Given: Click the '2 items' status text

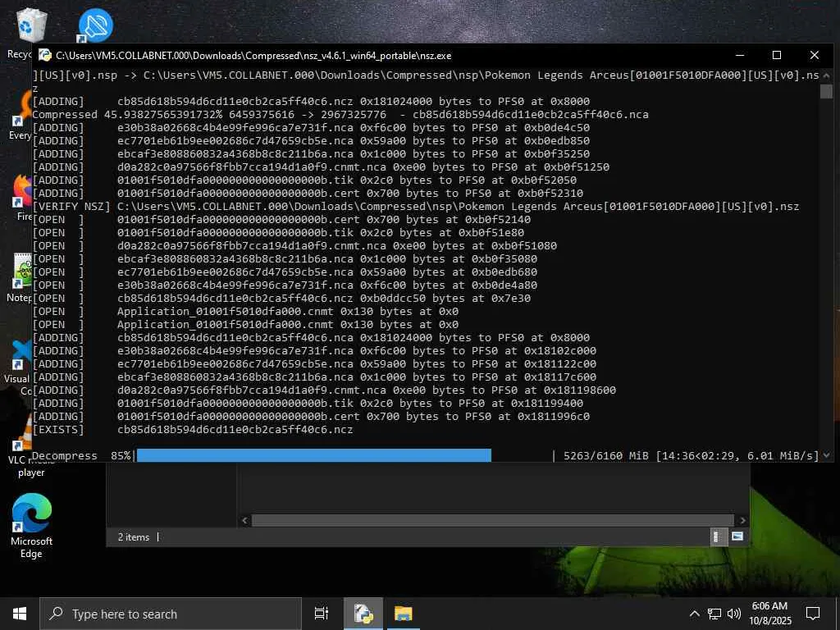Looking at the screenshot, I should pyautogui.click(x=134, y=536).
